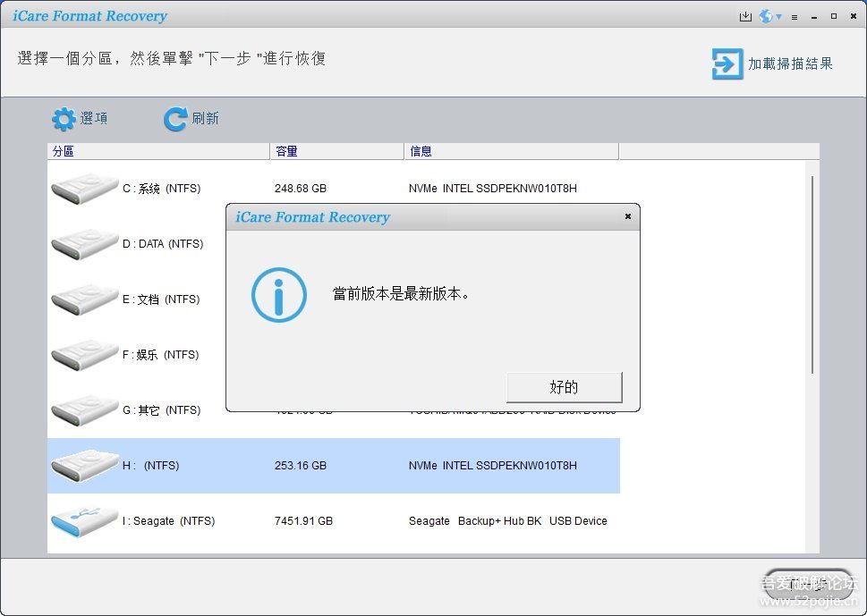Click the 刷新 refresh arrow icon
The height and width of the screenshot is (616, 867).
coord(175,119)
